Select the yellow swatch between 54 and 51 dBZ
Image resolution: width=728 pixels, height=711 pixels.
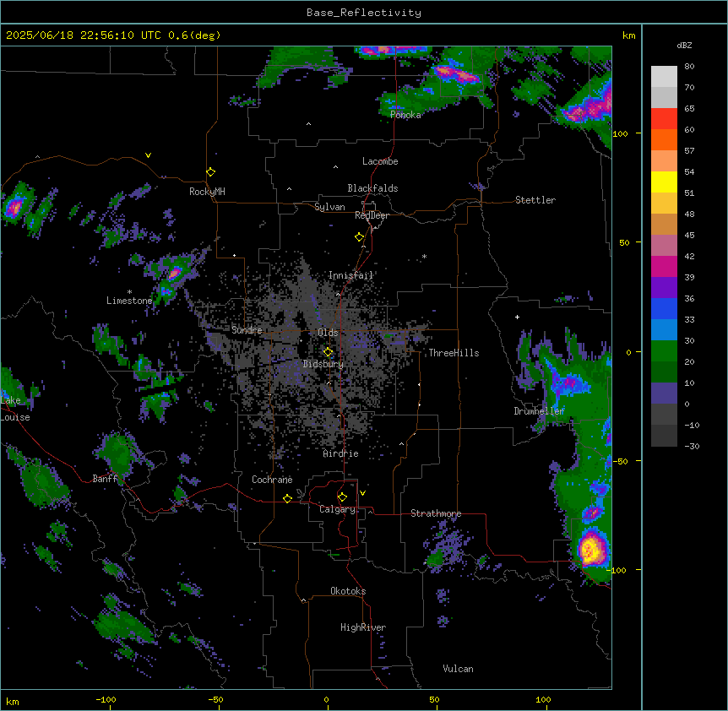point(664,182)
